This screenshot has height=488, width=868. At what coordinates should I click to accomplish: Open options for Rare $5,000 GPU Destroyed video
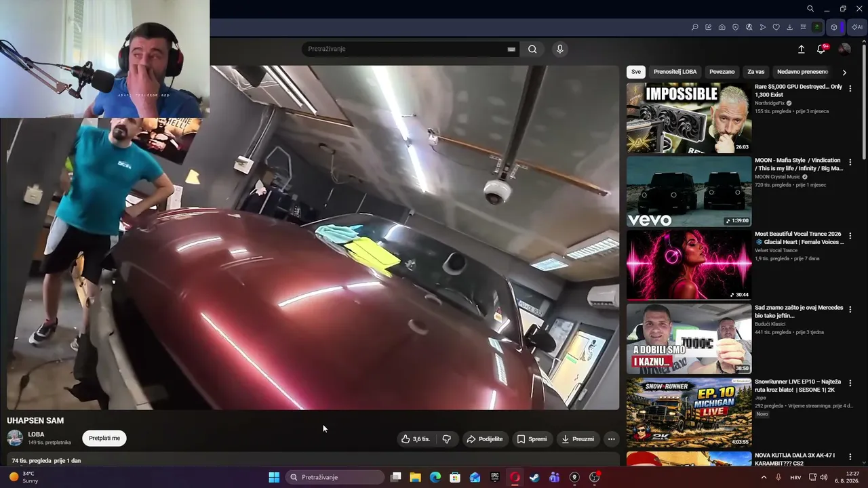tap(850, 89)
